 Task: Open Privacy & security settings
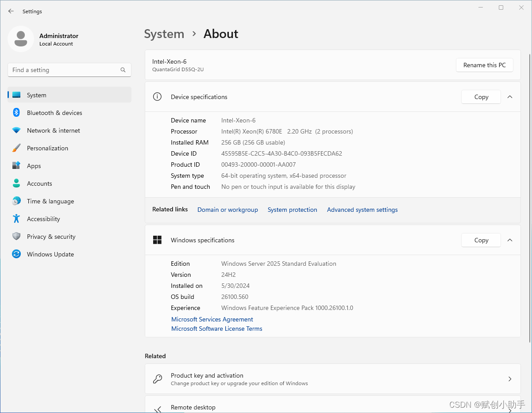tap(69, 237)
